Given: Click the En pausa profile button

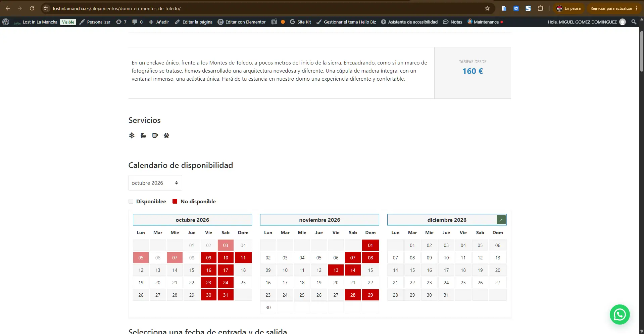Looking at the screenshot, I should [568, 8].
